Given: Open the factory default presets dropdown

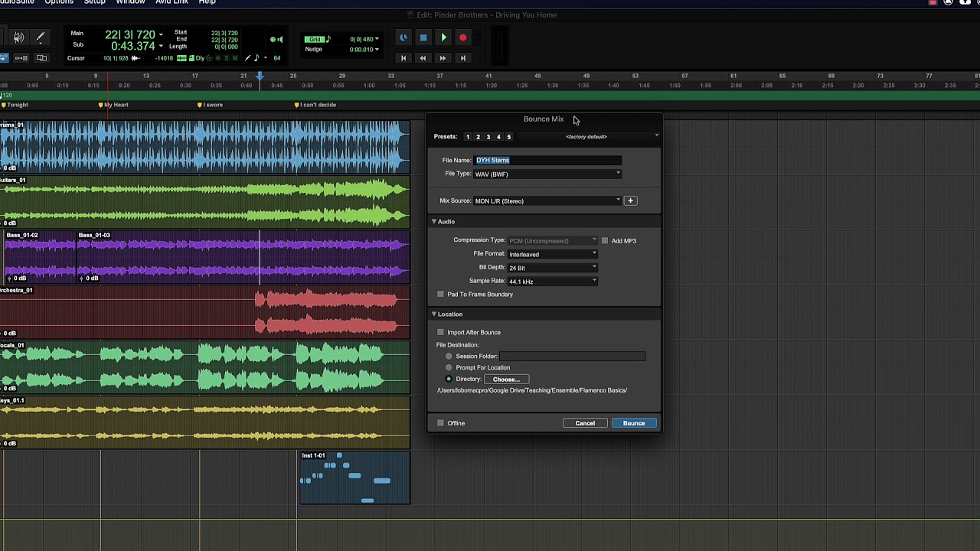Looking at the screenshot, I should coord(588,137).
